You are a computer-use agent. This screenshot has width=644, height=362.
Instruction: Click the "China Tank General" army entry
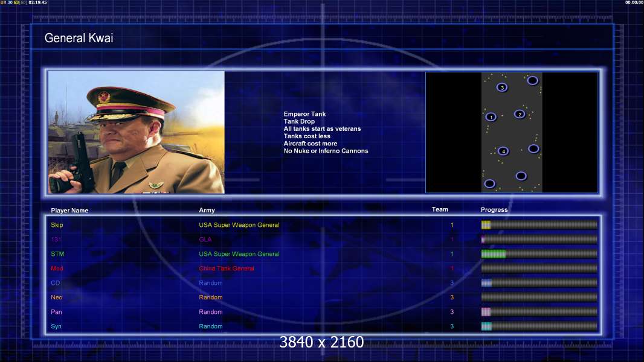click(x=227, y=268)
